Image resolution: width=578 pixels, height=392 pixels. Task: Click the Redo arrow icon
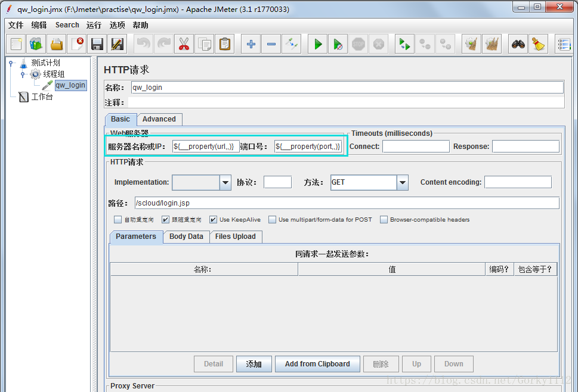pos(163,45)
